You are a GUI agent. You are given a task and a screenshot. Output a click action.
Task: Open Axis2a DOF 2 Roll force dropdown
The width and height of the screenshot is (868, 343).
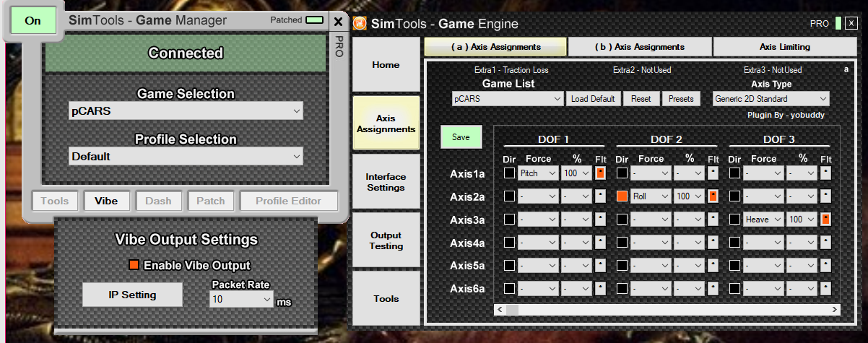(651, 196)
